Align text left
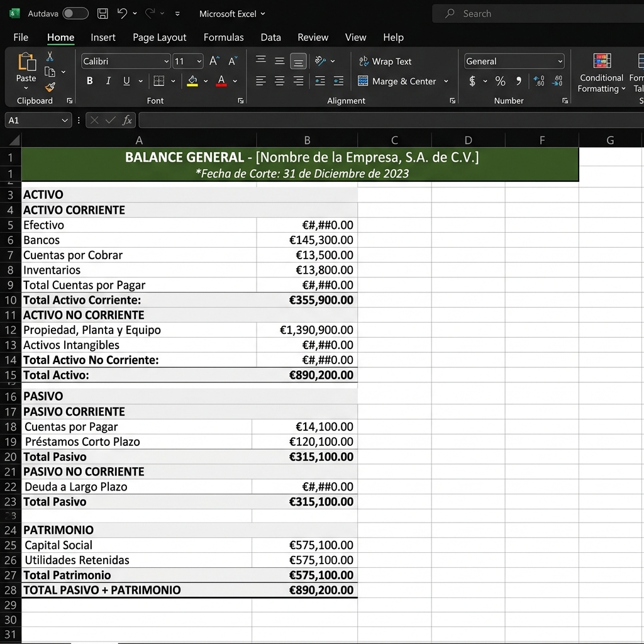This screenshot has height=644, width=644. pyautogui.click(x=261, y=81)
